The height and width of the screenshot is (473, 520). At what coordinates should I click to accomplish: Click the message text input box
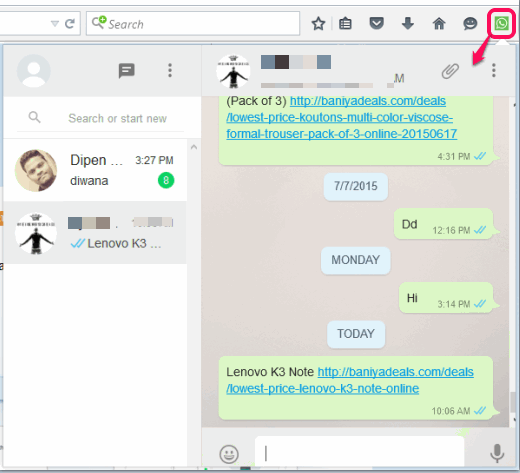pos(359,453)
